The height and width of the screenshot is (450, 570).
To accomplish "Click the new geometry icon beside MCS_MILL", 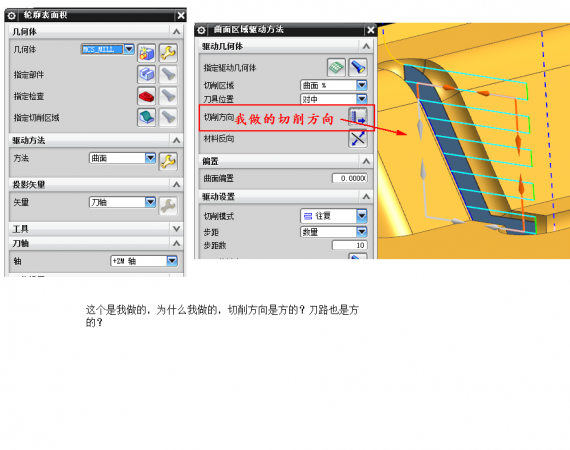I will coord(146,53).
